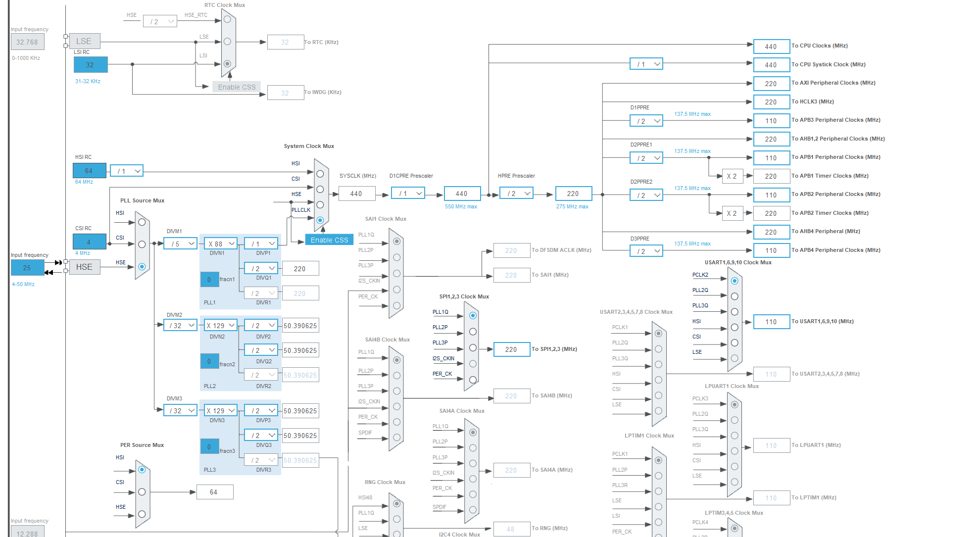Screen dimensions: 980x537
Task: Click the To CPU Clocks value box
Action: 771,47
